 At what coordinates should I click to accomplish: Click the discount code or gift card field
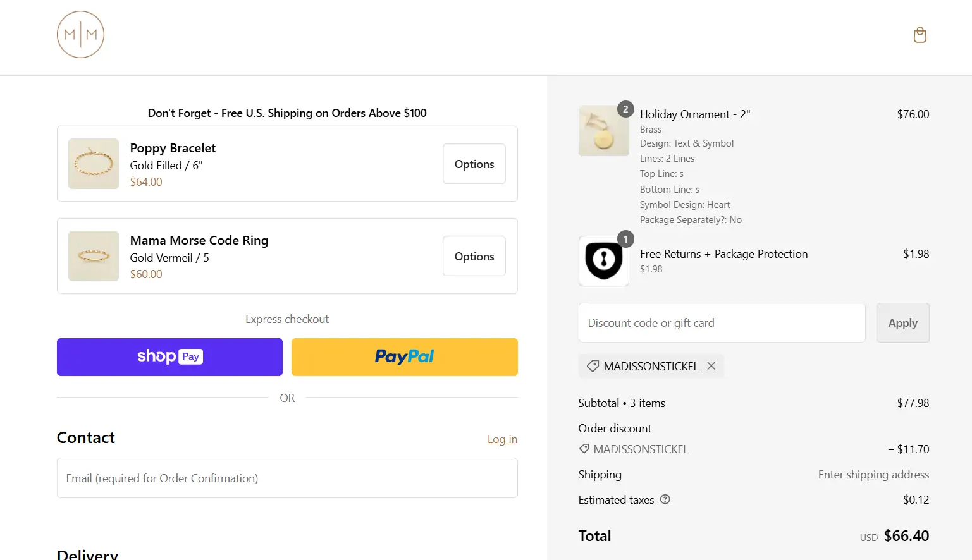point(722,323)
